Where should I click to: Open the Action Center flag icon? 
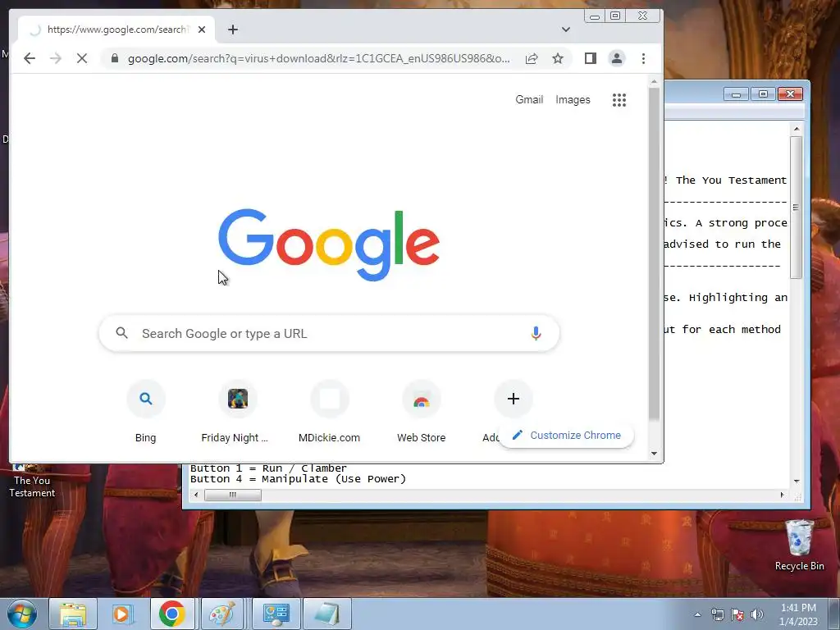[737, 614]
